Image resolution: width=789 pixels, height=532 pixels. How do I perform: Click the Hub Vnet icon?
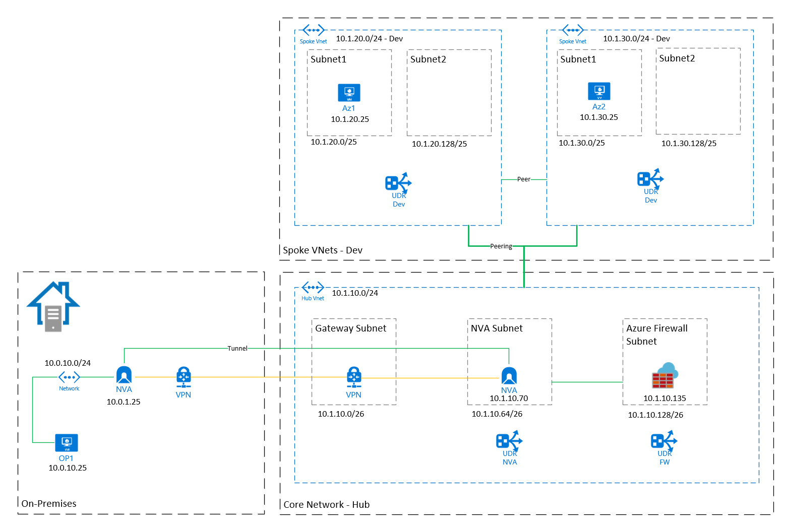point(313,288)
